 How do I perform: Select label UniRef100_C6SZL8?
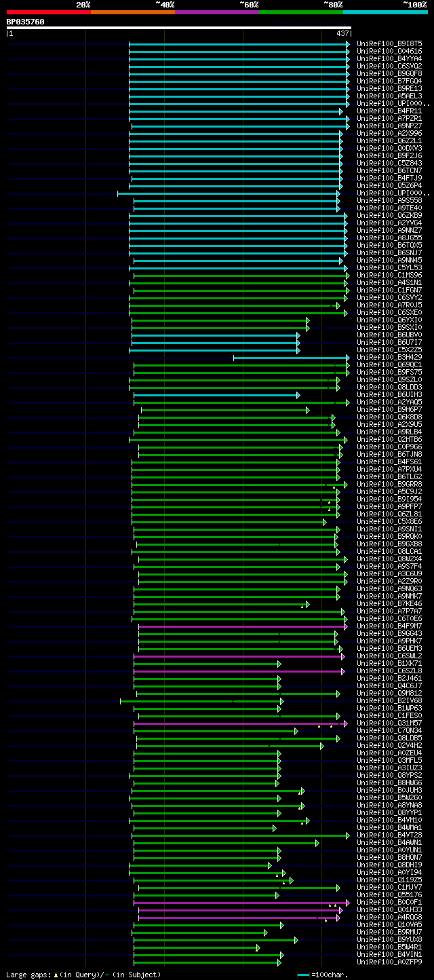point(389,671)
